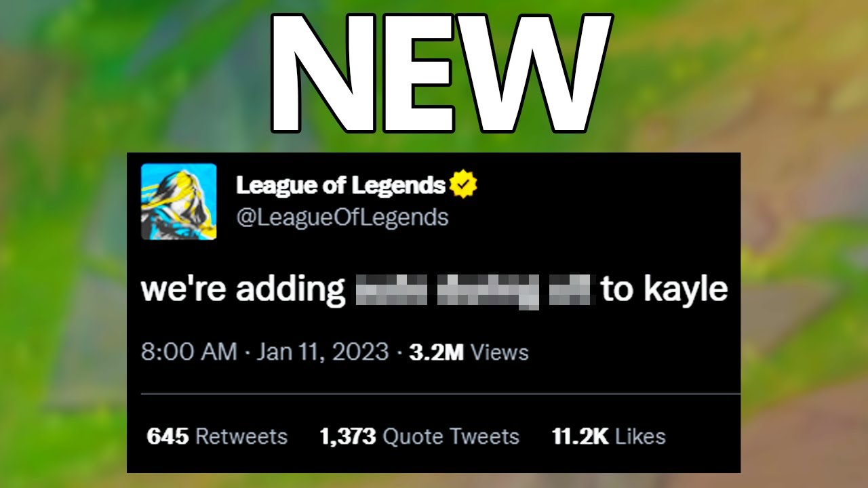Open the @LeagueOfLegends handle
Screen dimensions: 868x488
point(342,218)
